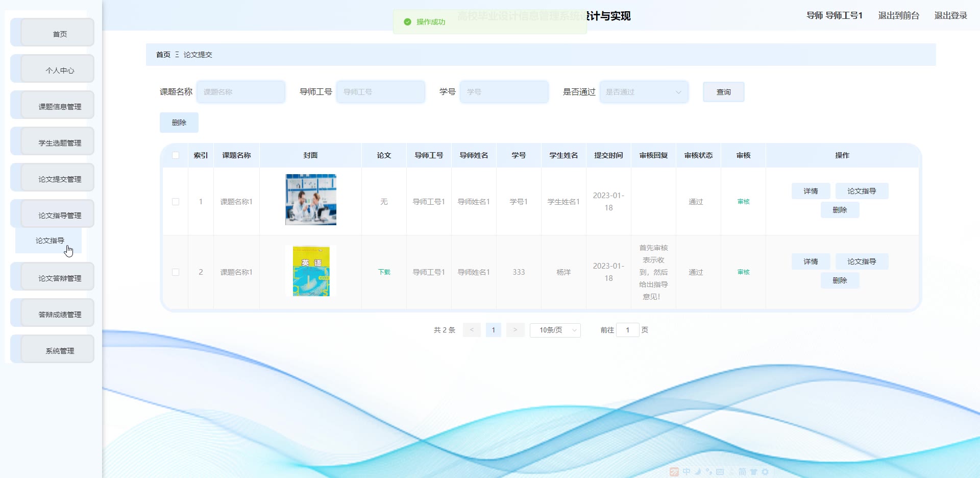This screenshot has height=478, width=980.
Task: Click 详情 button for row 1
Action: tap(811, 191)
